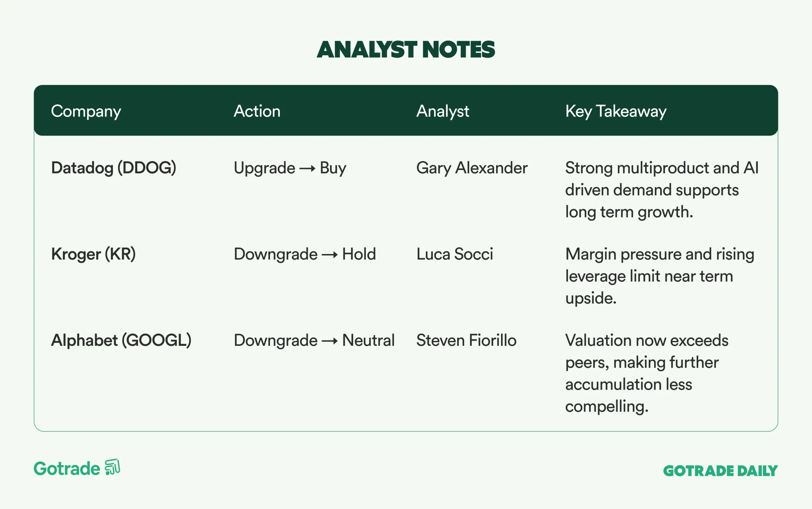Screen dimensions: 812x509
Task: Click analyst name Gary Alexander
Action: pos(472,168)
